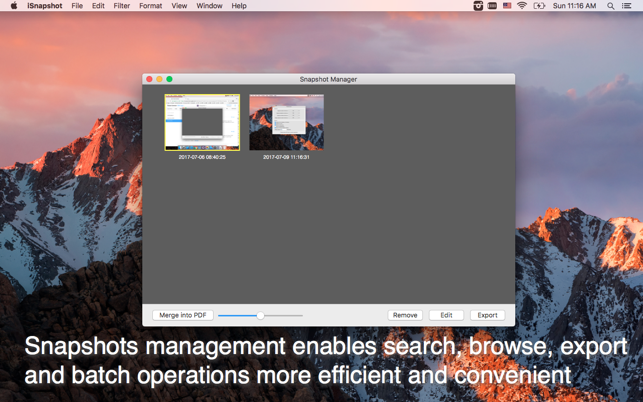
Task: Open the Window menu
Action: pos(209,6)
